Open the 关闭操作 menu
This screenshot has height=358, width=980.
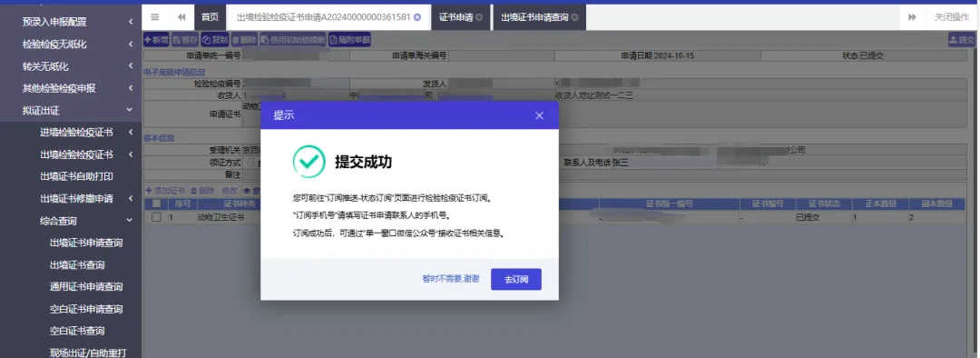(951, 17)
